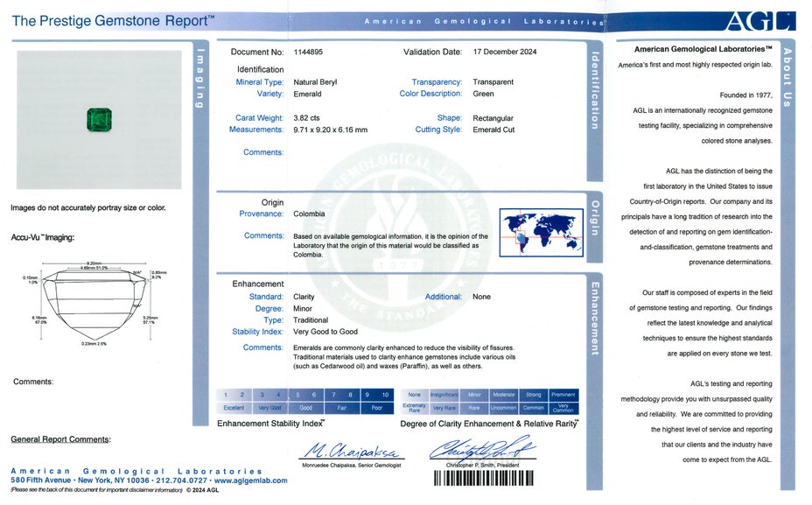Click the Enhancement Stability Index caption
Image resolution: width=812 pixels, height=505 pixels.
coord(271,424)
